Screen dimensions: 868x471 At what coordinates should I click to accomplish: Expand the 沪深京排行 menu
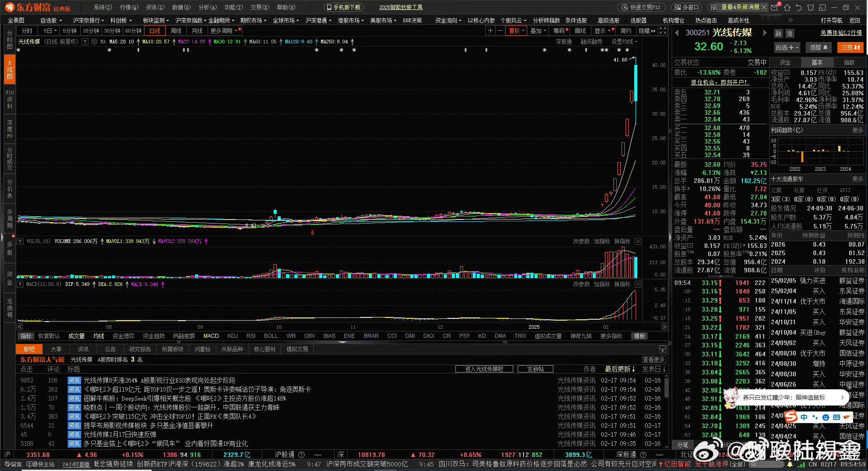point(88,20)
